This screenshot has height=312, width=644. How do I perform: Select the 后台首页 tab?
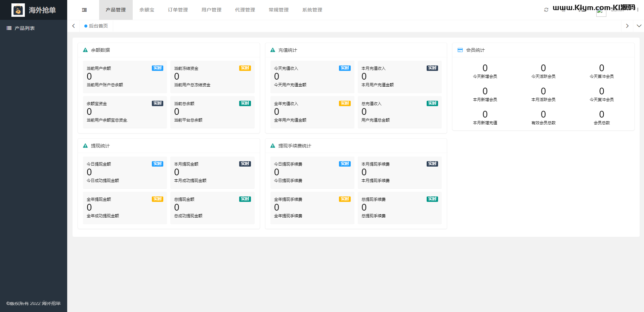(96, 26)
